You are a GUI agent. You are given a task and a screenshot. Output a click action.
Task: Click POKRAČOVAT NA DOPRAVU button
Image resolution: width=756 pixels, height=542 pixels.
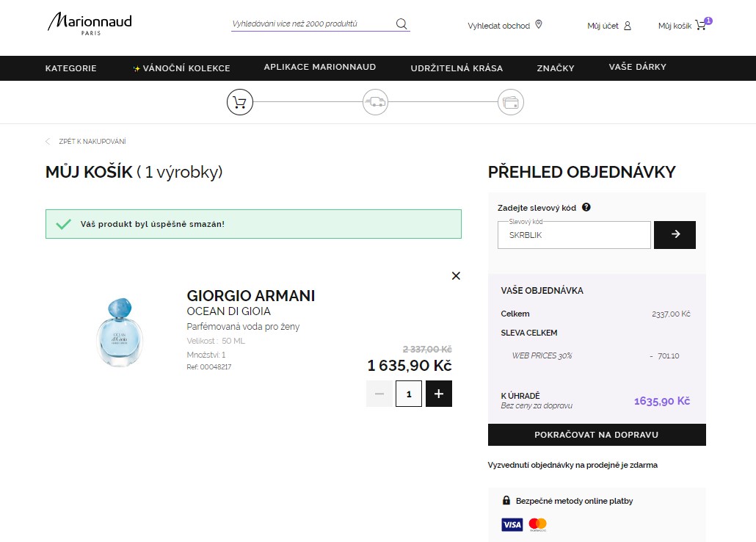pyautogui.click(x=597, y=435)
